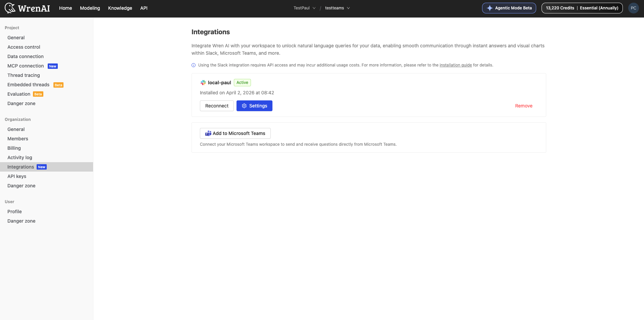Expand the TestPaul organization dropdown
644x320 pixels.
point(304,8)
